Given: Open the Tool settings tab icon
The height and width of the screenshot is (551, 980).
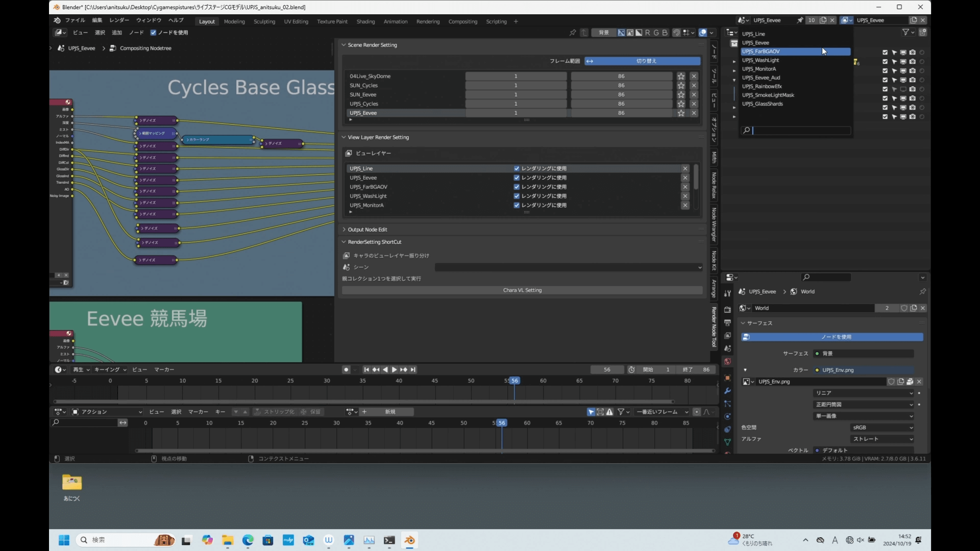Looking at the screenshot, I should click(727, 293).
